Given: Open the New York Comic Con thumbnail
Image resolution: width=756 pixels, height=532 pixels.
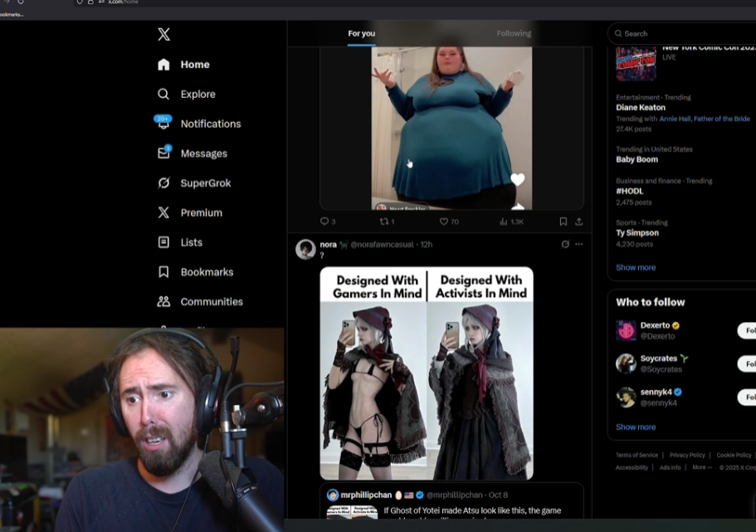Looking at the screenshot, I should 636,63.
